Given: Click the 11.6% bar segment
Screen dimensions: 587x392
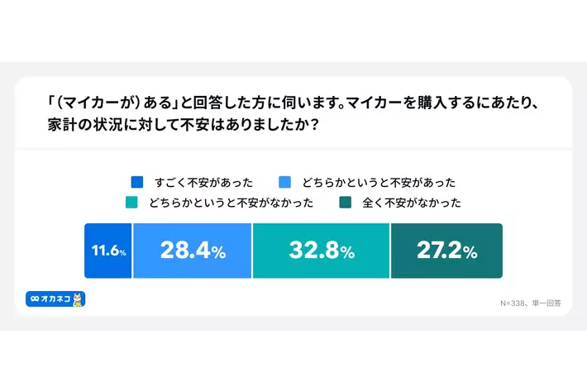Looking at the screenshot, I should coord(108,251).
